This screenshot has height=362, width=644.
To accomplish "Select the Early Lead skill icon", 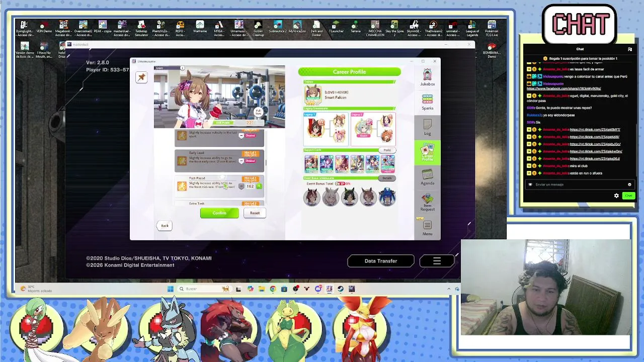I will click(x=182, y=160).
